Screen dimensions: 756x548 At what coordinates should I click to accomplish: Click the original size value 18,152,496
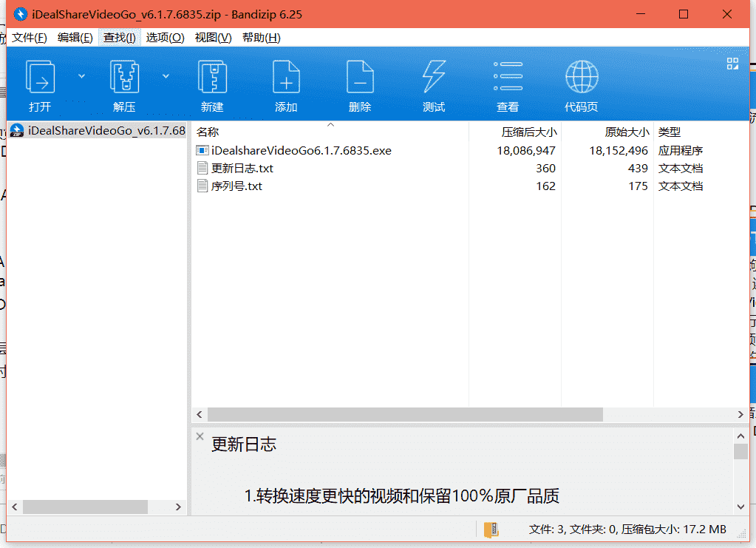coord(619,151)
